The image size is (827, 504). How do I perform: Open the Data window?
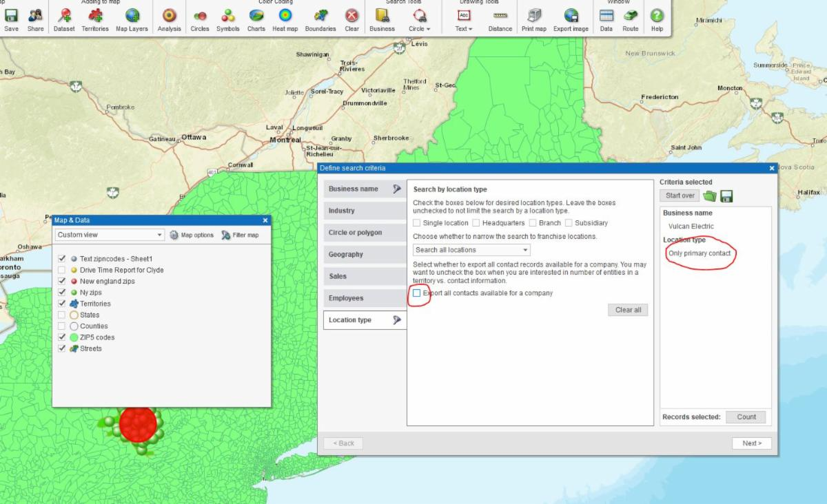tap(606, 19)
